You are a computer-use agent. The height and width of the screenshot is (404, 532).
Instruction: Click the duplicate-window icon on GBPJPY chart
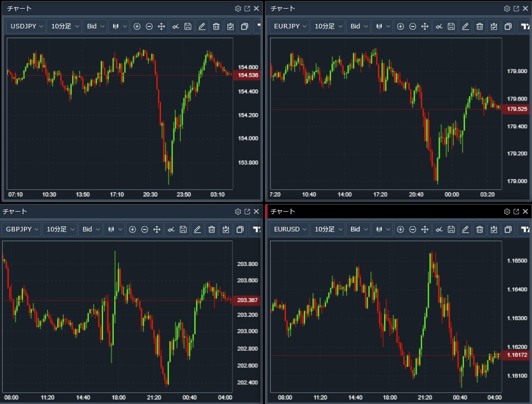click(x=240, y=229)
